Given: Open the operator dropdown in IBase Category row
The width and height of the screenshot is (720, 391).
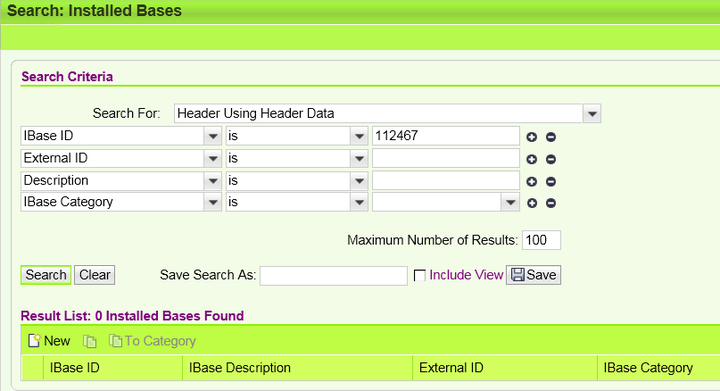Looking at the screenshot, I should [359, 202].
